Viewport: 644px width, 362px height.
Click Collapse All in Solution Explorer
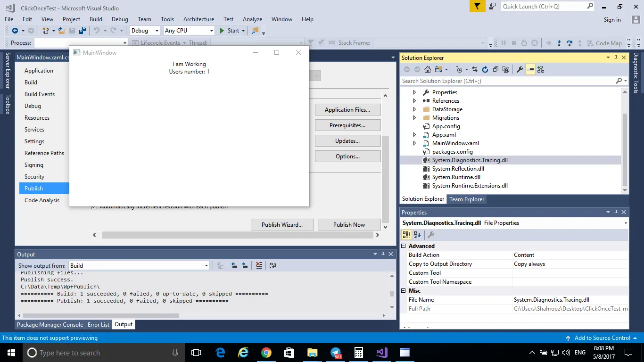pos(495,69)
